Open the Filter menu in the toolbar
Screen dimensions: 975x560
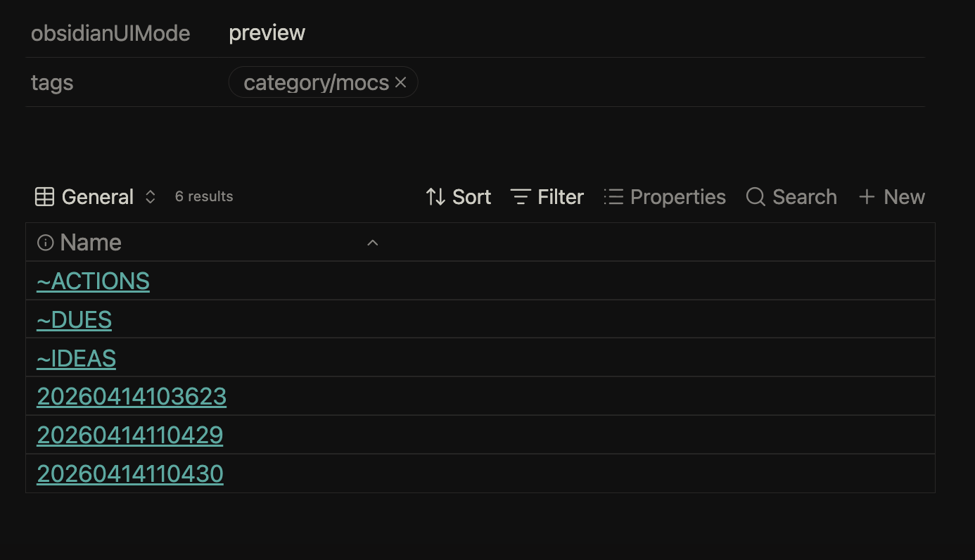coord(547,197)
